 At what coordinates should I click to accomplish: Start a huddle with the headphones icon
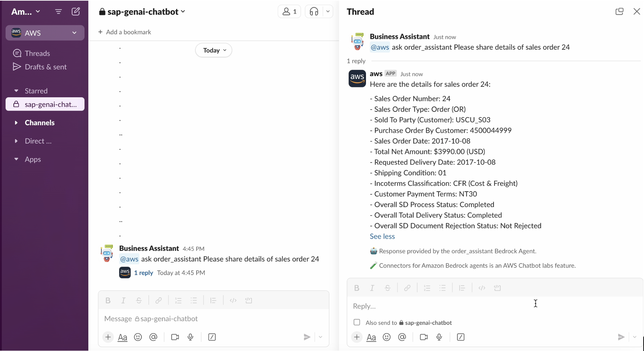click(314, 12)
